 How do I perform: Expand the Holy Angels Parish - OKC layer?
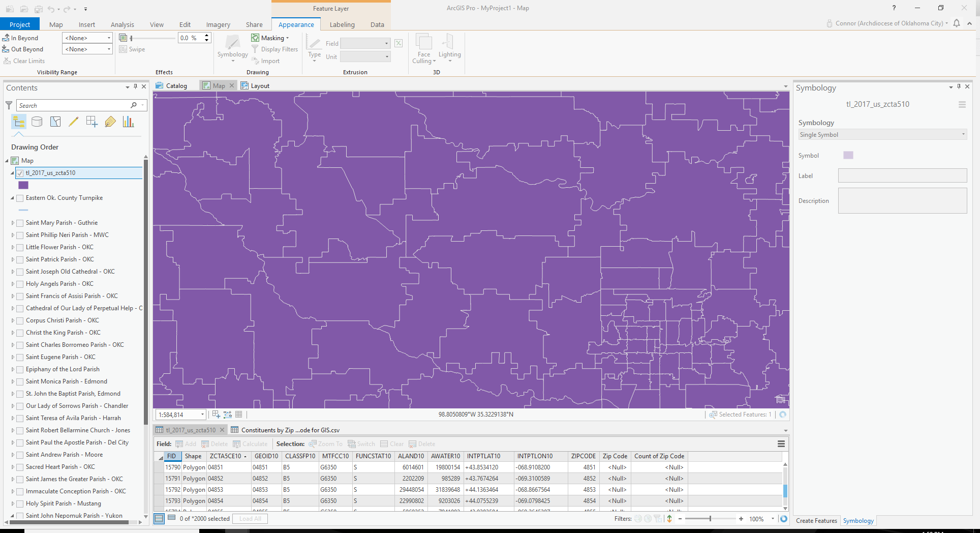click(x=13, y=284)
